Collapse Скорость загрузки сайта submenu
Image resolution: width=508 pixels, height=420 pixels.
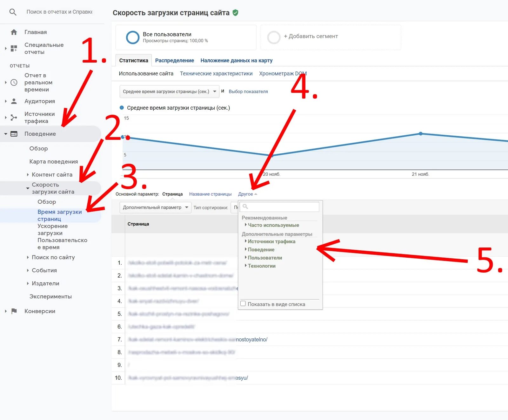[x=28, y=188]
